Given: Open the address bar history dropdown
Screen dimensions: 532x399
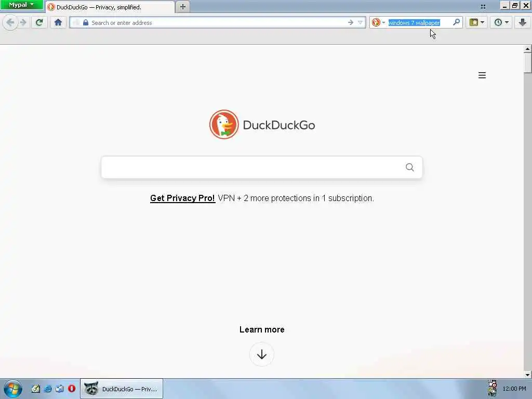Looking at the screenshot, I should (x=360, y=22).
